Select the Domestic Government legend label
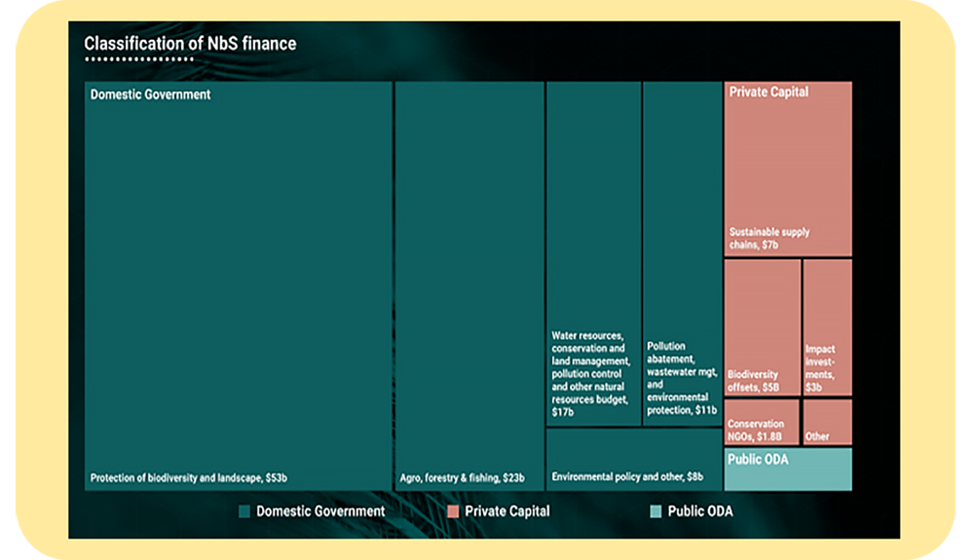Screen dimensions: 974x560 pos(320,511)
